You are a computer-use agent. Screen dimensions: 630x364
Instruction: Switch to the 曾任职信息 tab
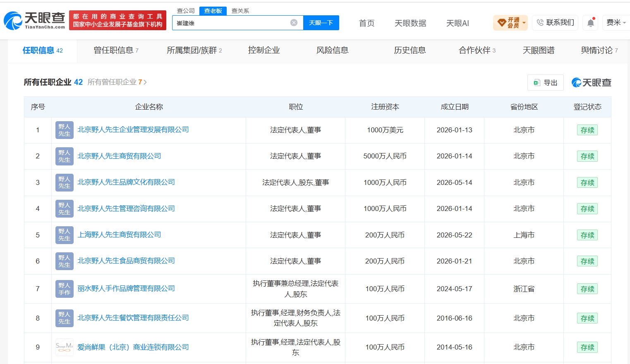pyautogui.click(x=116, y=50)
